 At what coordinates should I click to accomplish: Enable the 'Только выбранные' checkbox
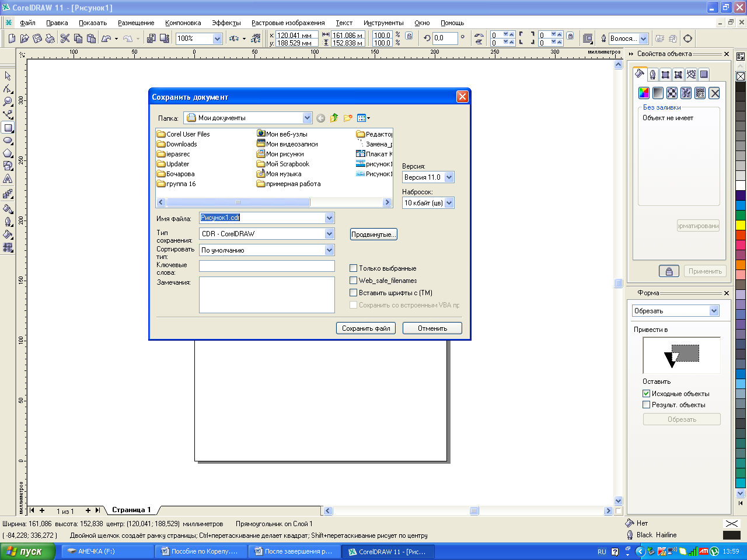pos(353,268)
